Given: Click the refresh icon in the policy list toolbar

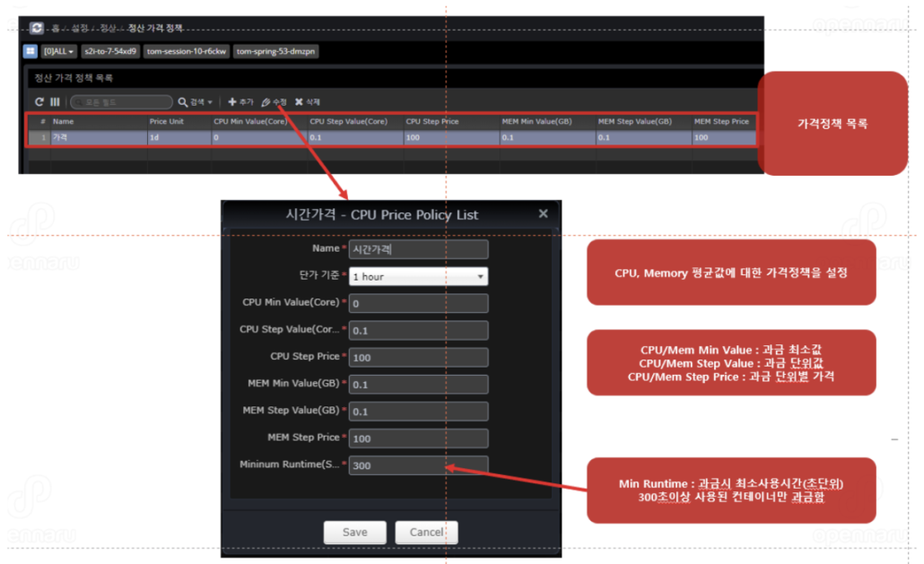Looking at the screenshot, I should (x=39, y=101).
